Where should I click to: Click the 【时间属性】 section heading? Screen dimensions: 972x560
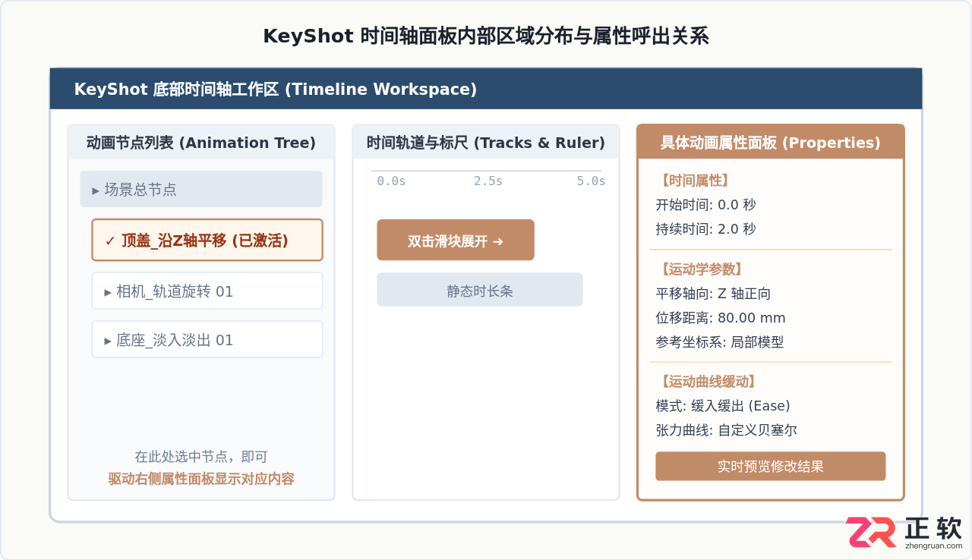click(x=694, y=181)
